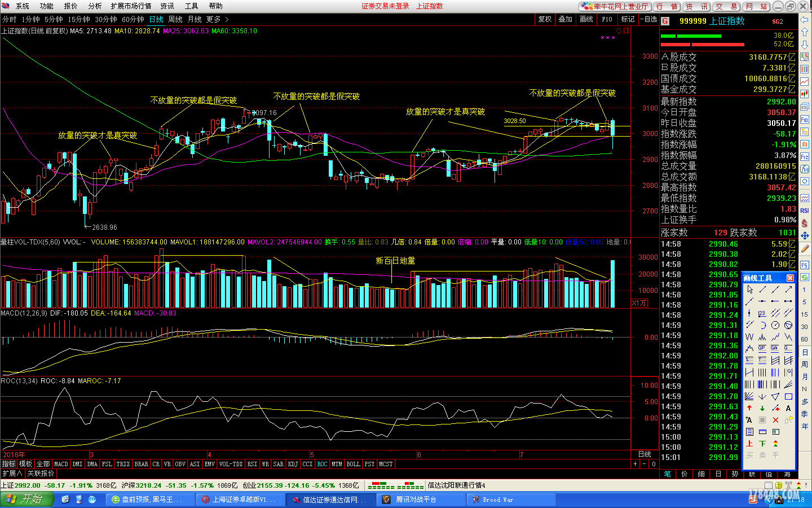Image resolution: width=812 pixels, height=508 pixels.
Task: Select the text A annotation tool
Action: point(788,408)
